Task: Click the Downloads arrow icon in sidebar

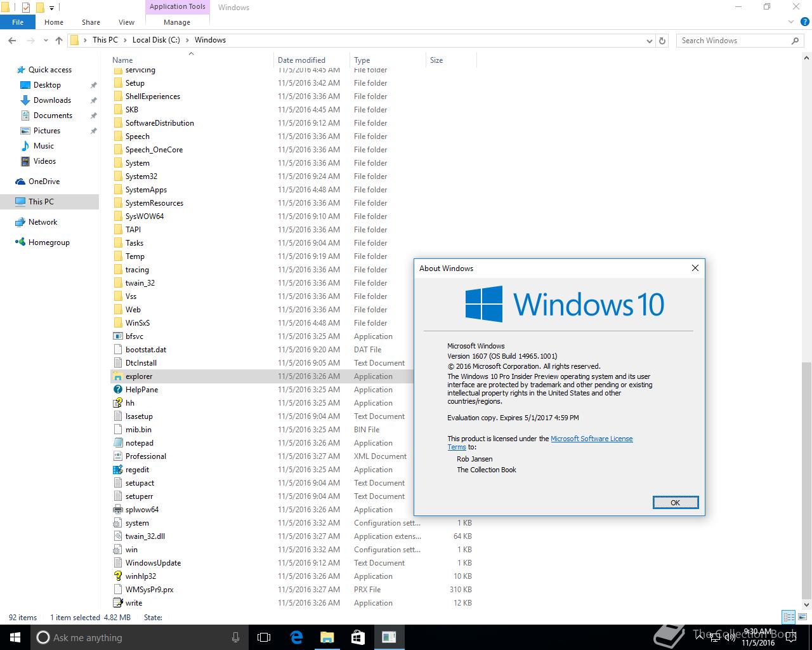Action: (25, 100)
